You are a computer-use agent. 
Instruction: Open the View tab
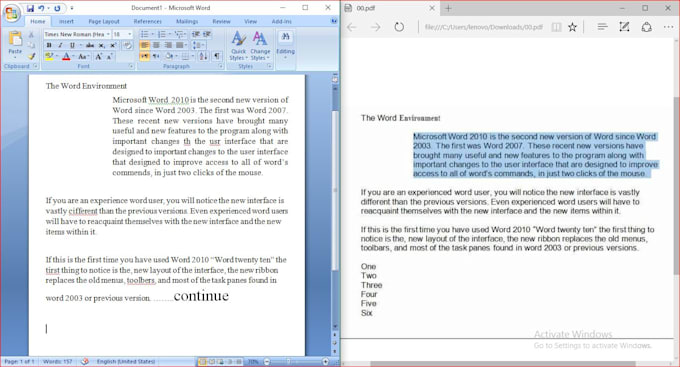pos(250,21)
